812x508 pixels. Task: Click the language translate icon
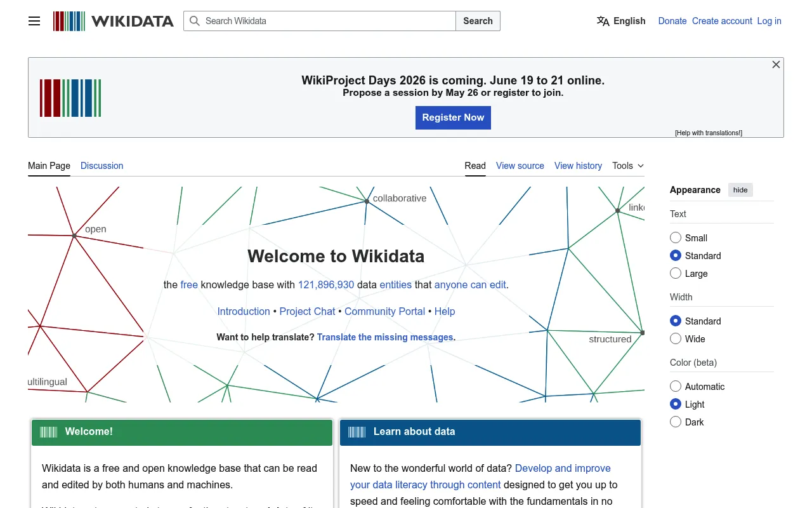pyautogui.click(x=603, y=21)
